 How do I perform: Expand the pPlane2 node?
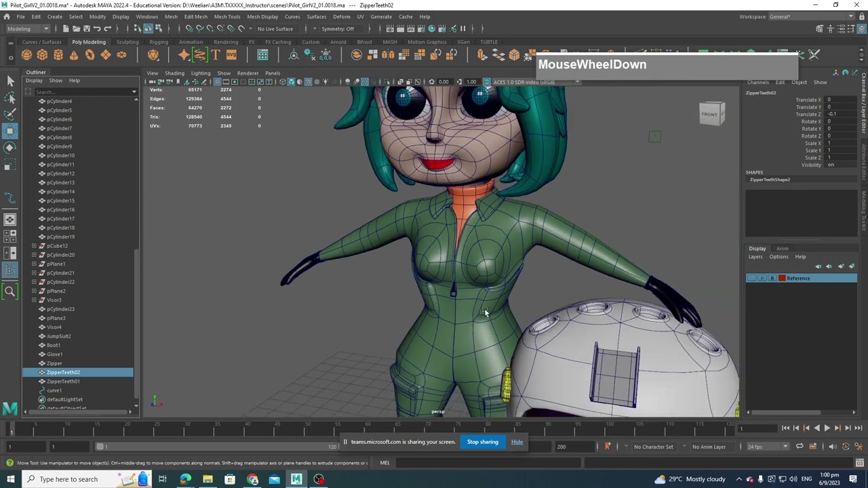[x=34, y=291]
